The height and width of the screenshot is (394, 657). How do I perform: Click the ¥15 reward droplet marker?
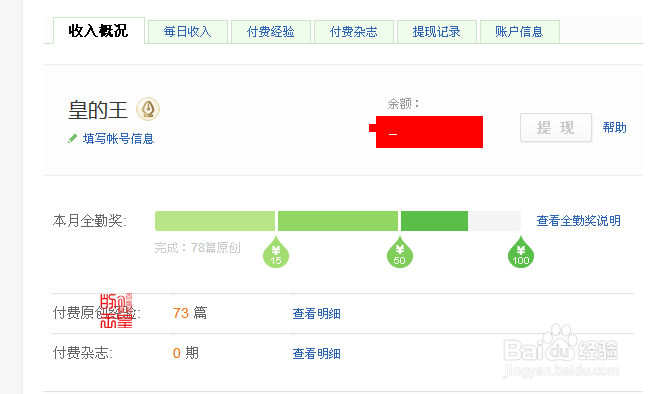[x=276, y=252]
